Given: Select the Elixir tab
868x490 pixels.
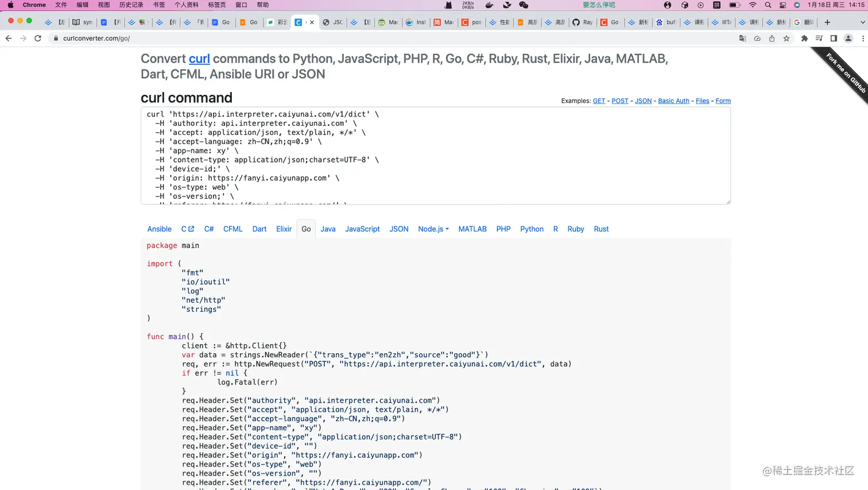Looking at the screenshot, I should (284, 229).
